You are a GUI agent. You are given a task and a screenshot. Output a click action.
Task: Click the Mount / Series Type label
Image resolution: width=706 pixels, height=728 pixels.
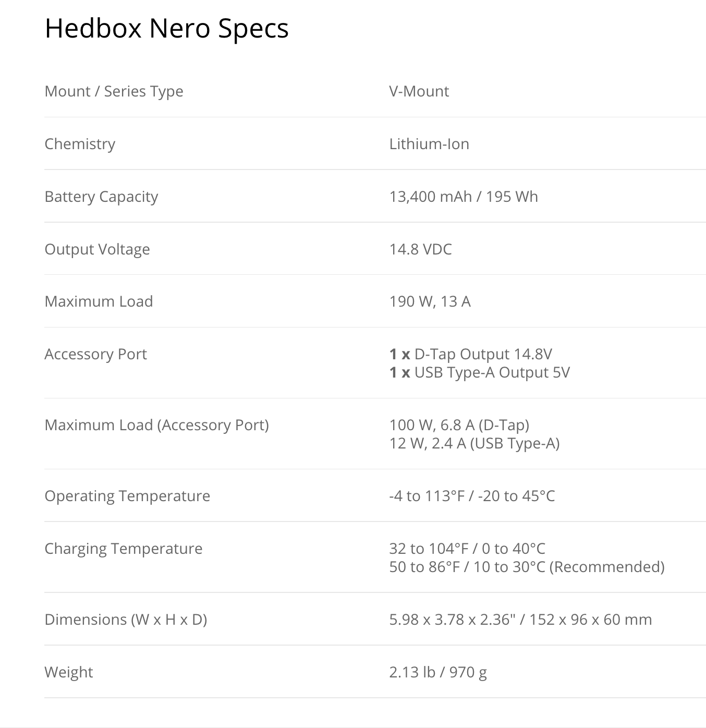pos(114,91)
